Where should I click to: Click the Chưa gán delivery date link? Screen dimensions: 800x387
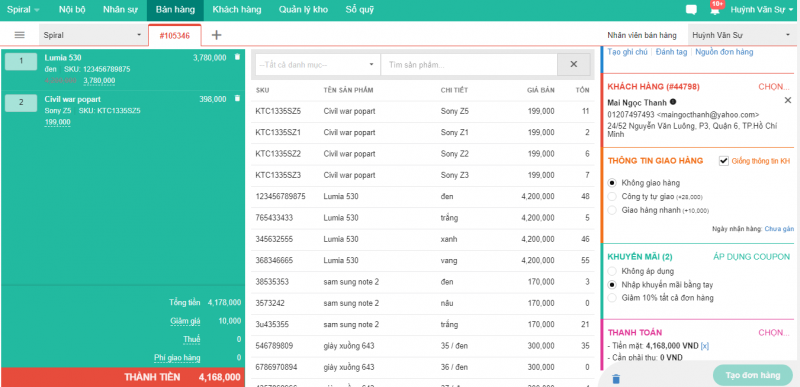click(x=779, y=229)
